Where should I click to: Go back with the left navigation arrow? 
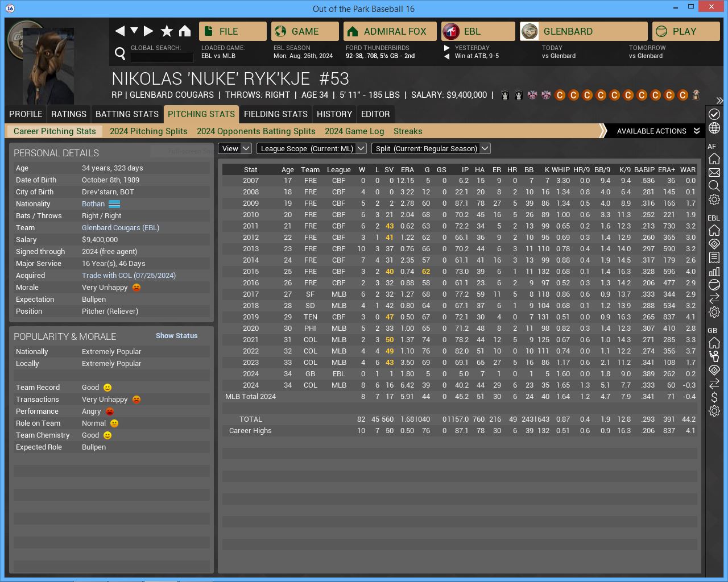[120, 31]
